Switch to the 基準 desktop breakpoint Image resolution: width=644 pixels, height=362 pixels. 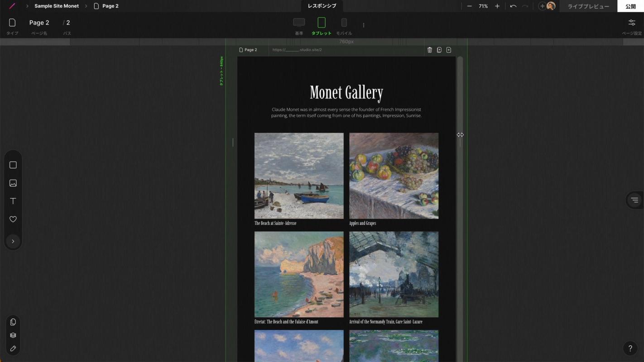tap(299, 26)
